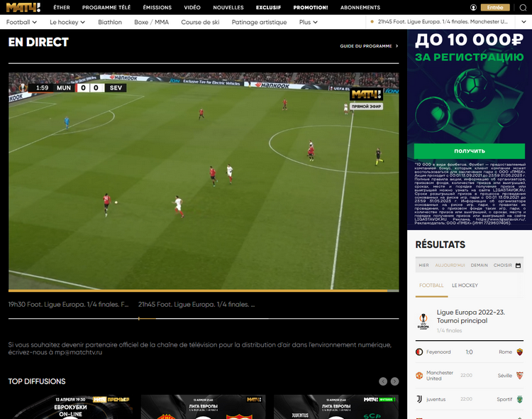This screenshot has width=532, height=419.
Task: Select the Le hockey results tab
Action: pos(465,285)
